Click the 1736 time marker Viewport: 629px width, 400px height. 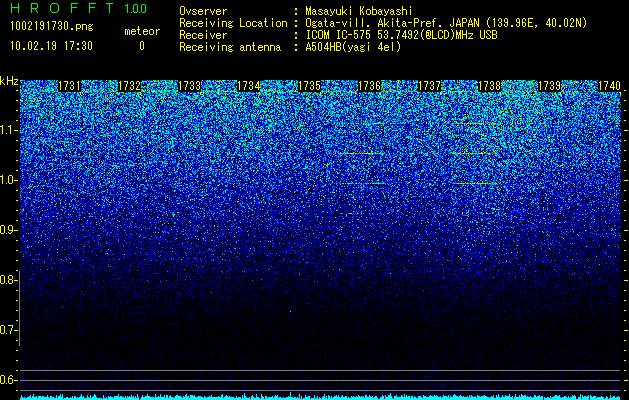[x=369, y=86]
